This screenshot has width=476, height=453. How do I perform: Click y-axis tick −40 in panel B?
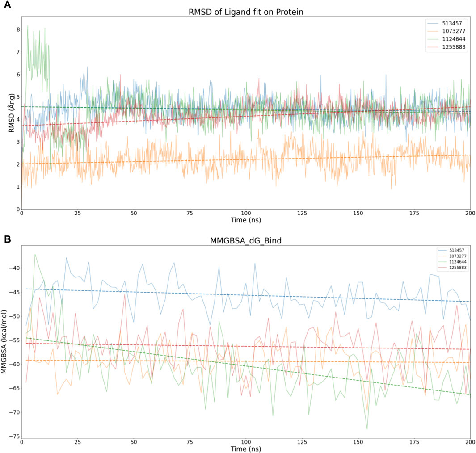click(15, 268)
